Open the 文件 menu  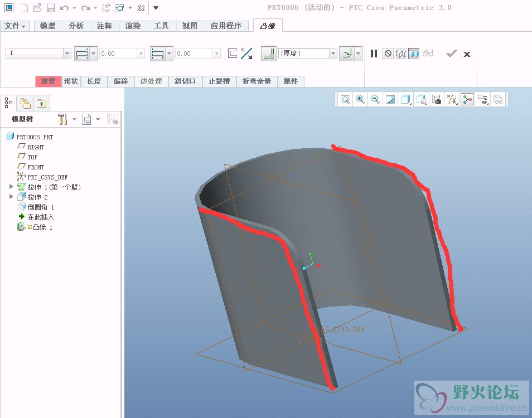coord(15,26)
